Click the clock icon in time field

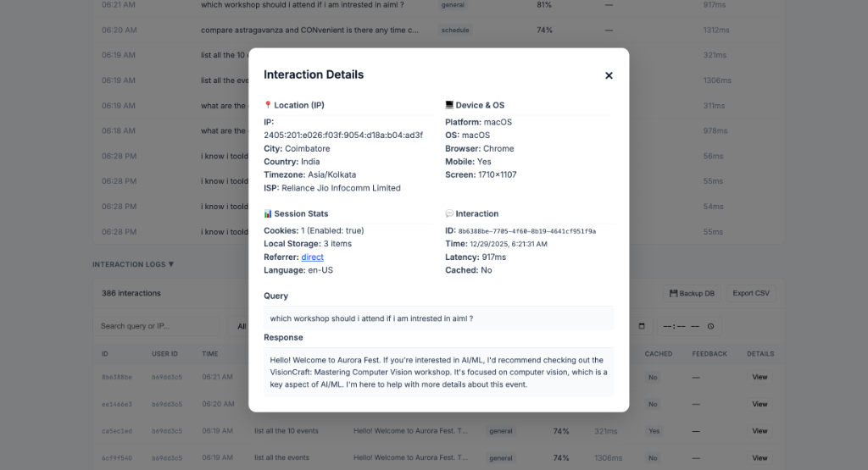710,326
